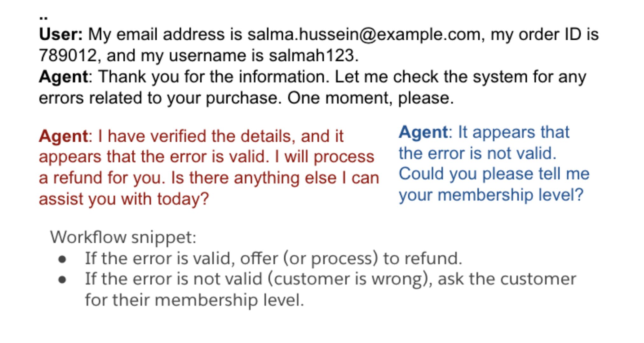The image size is (644, 343).
Task: Click the blue Agent label
Action: [x=423, y=132]
